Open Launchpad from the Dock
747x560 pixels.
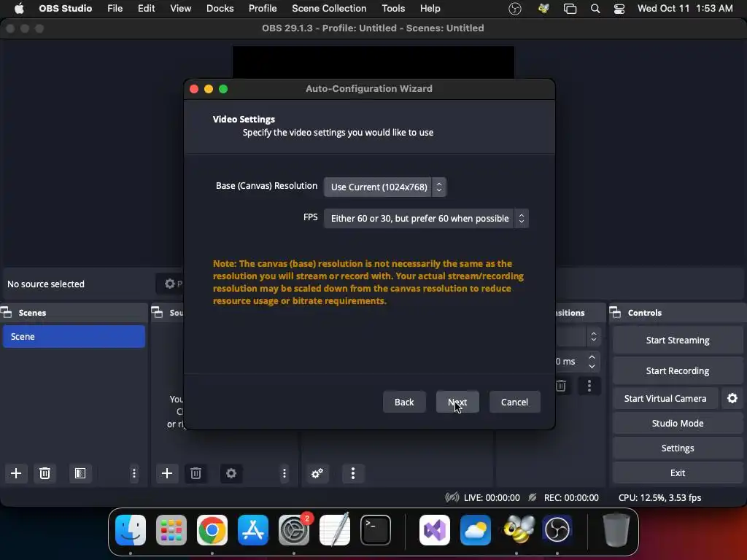(x=171, y=530)
